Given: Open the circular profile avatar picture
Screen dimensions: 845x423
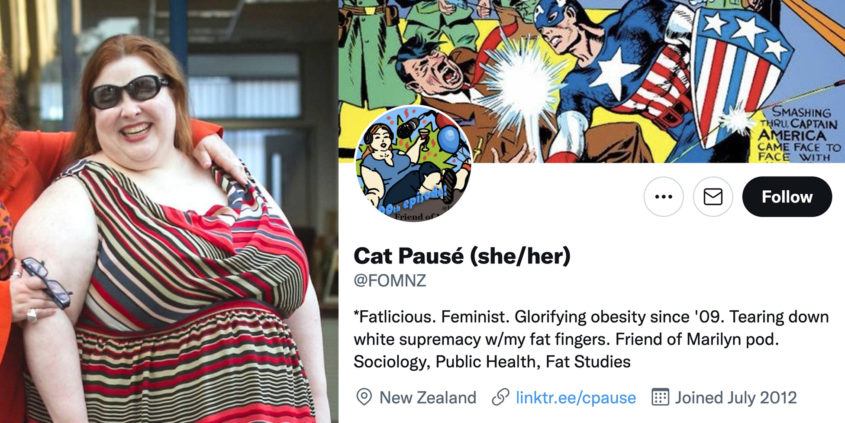Looking at the screenshot, I should click(x=414, y=163).
